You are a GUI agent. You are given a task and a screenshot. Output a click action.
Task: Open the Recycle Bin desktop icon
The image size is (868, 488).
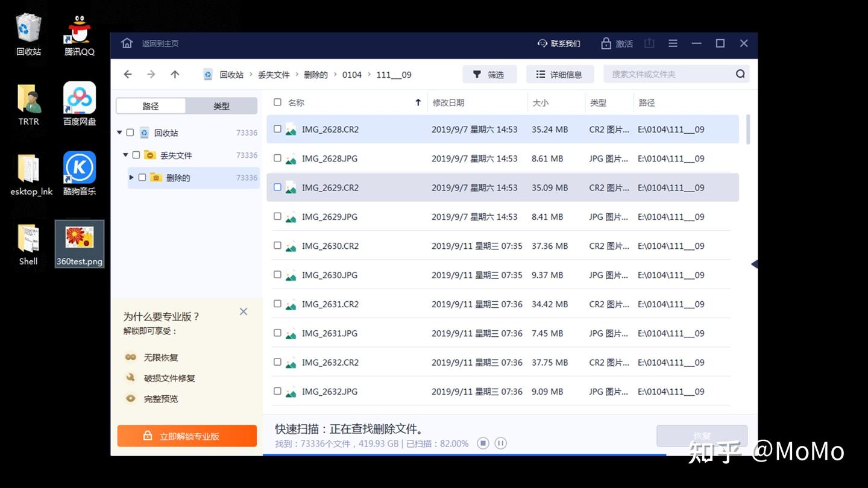coord(28,35)
